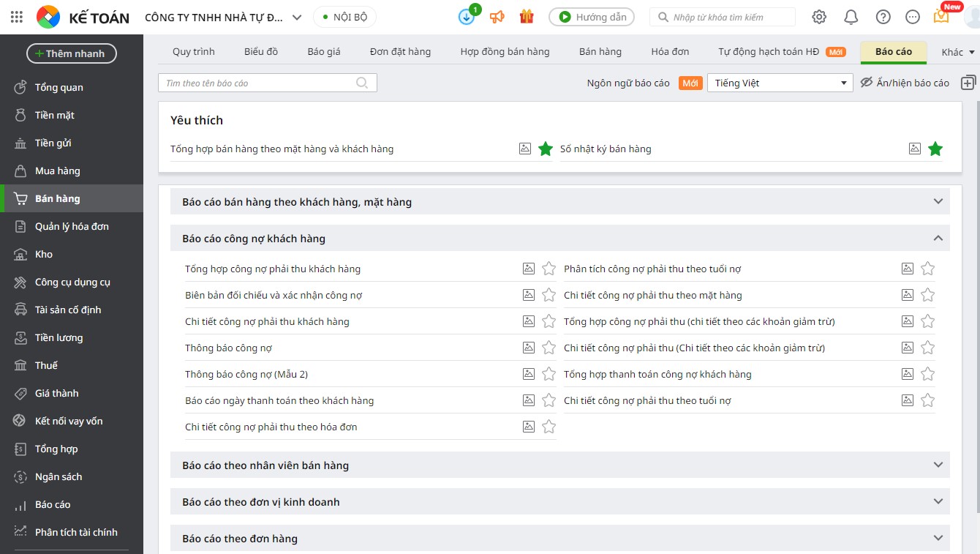Switch to Hợp đồng bán hàng tab

(x=505, y=51)
